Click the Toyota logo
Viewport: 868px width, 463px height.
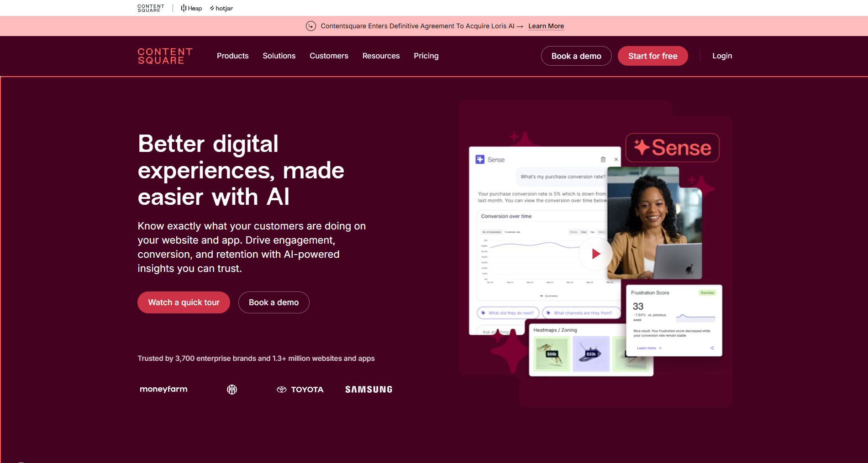[x=300, y=390]
